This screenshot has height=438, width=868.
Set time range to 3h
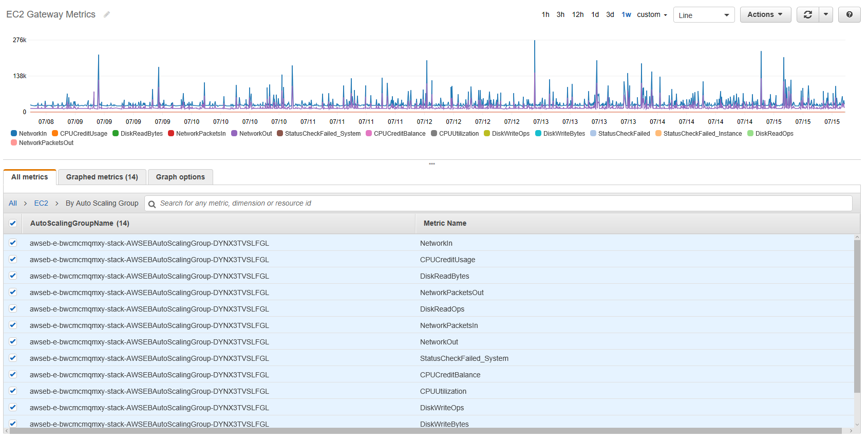tap(560, 14)
